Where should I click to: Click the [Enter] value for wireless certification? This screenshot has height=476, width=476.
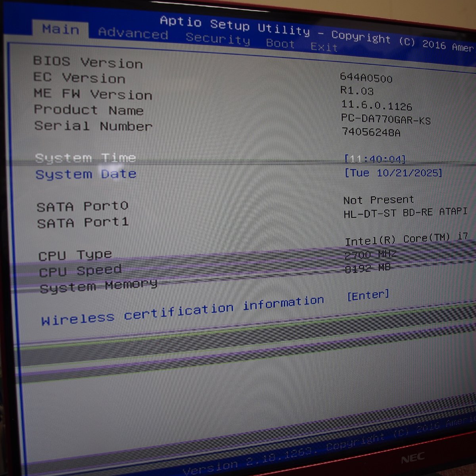click(368, 295)
